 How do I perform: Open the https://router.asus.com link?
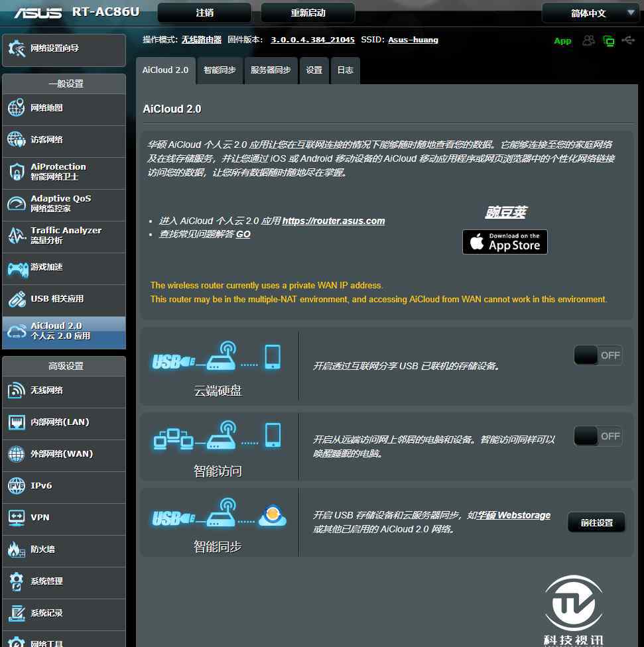point(334,221)
